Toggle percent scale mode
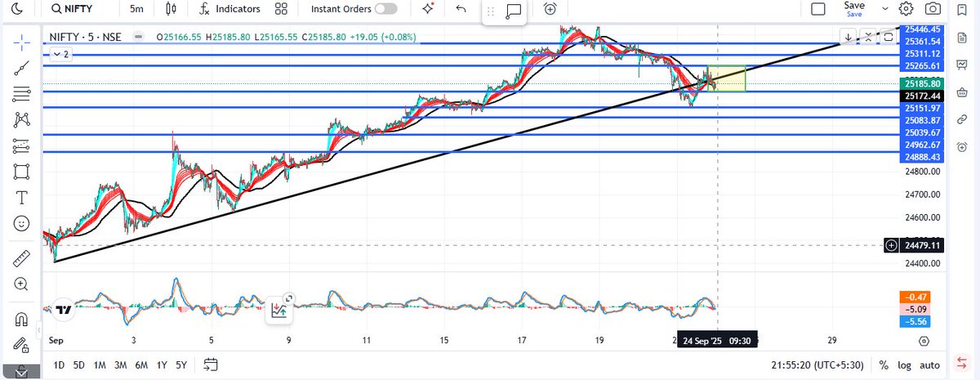This screenshot has width=980, height=380. (x=884, y=364)
